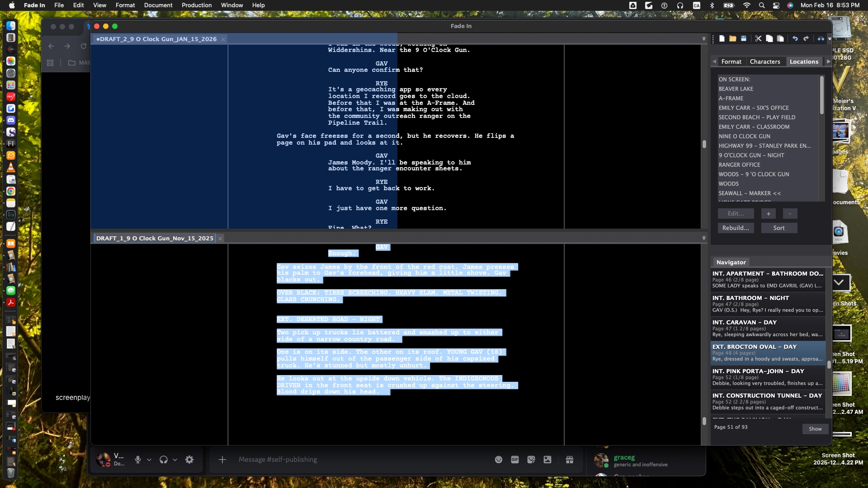Viewport: 868px width, 488px height.
Task: Click the Rebuild... button
Action: (x=736, y=228)
